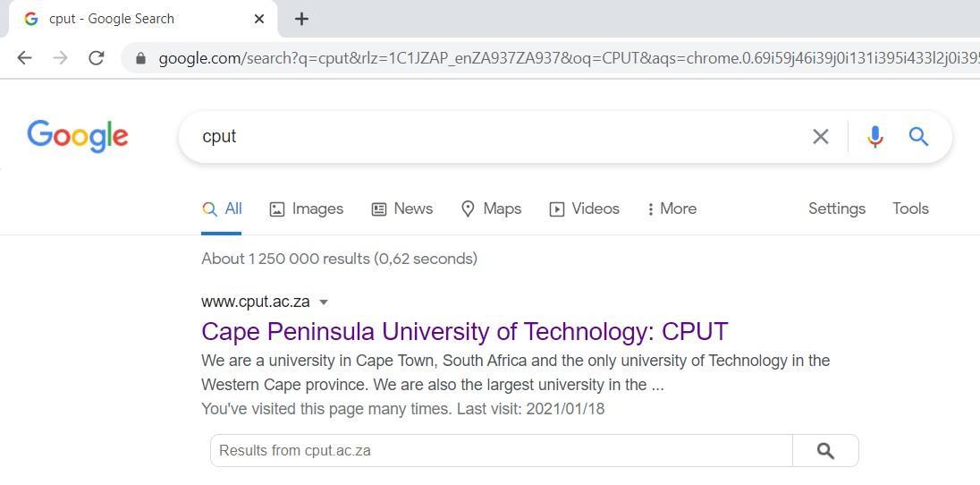This screenshot has width=980, height=485.
Task: Clear the search box with X
Action: click(x=820, y=137)
